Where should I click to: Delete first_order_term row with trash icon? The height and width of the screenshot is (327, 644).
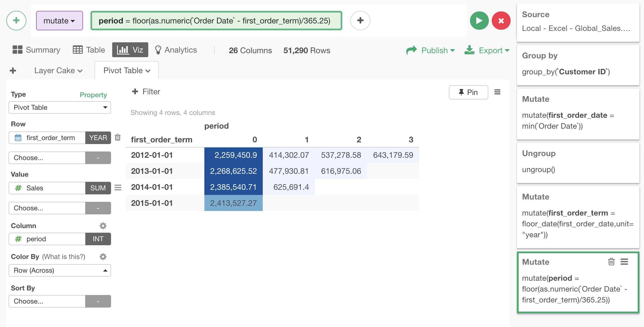click(118, 137)
